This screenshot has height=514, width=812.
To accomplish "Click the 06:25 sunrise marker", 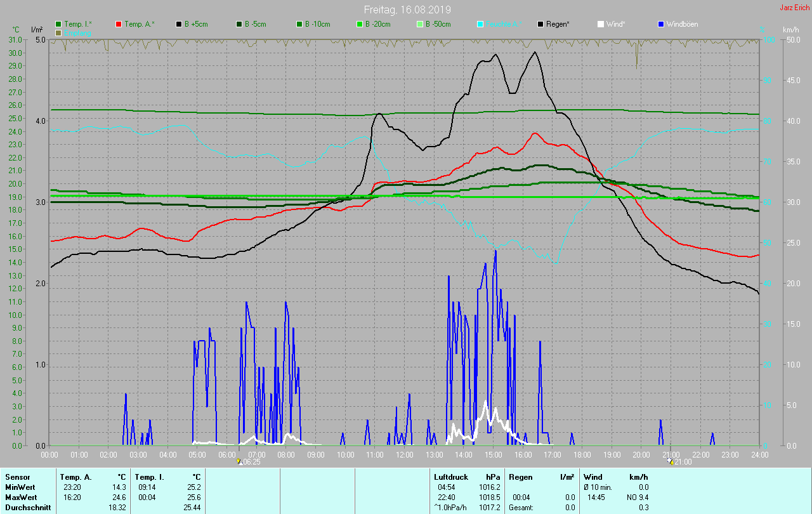I will pos(249,462).
